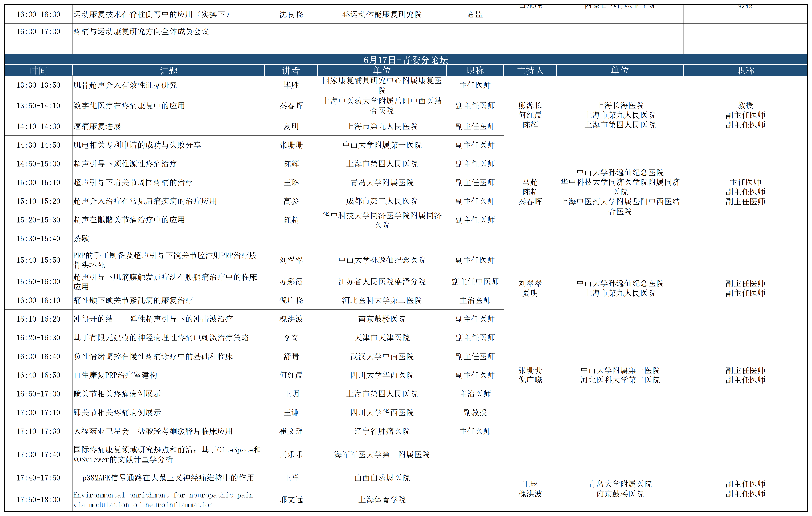Click time cell 13:30-13:50
This screenshot has height=516, width=812.
(x=38, y=85)
